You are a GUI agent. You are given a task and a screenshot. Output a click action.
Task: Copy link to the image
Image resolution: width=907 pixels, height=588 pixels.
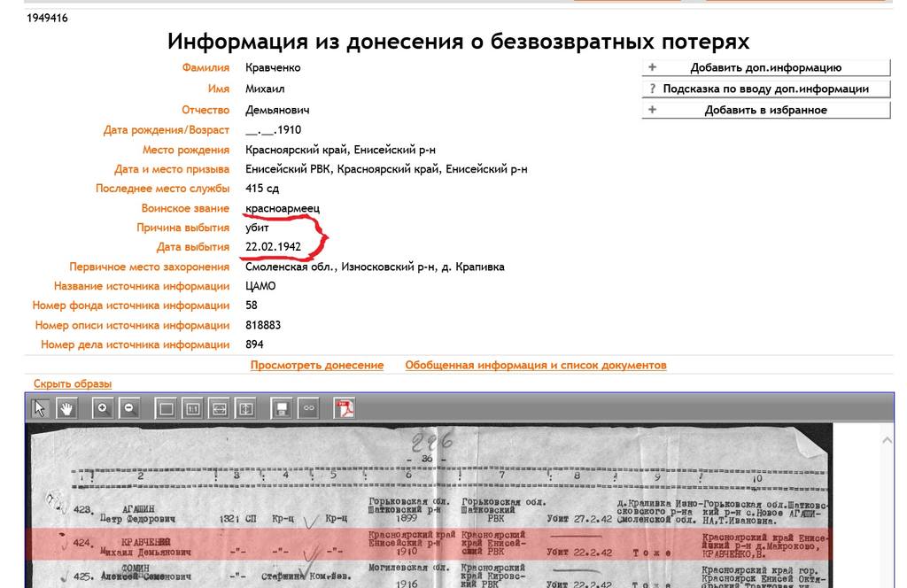pyautogui.click(x=309, y=409)
